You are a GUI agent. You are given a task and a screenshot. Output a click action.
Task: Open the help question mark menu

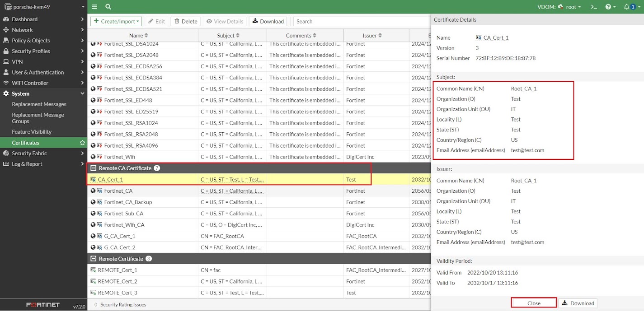611,7
